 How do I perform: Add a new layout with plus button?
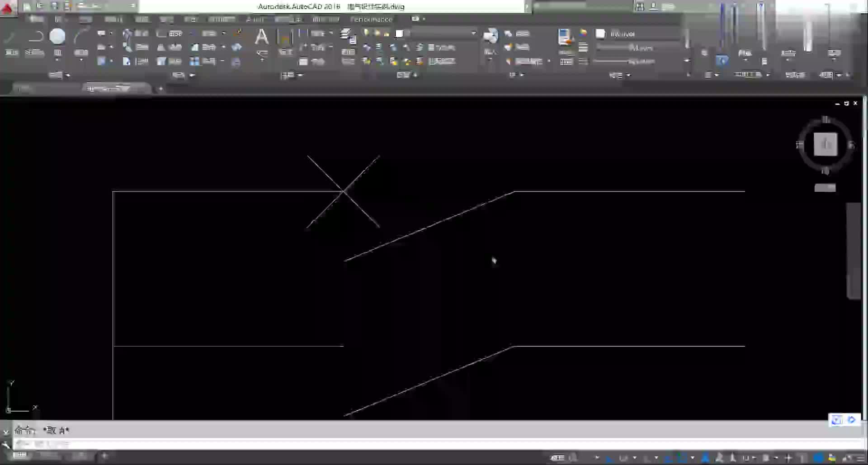click(x=104, y=456)
